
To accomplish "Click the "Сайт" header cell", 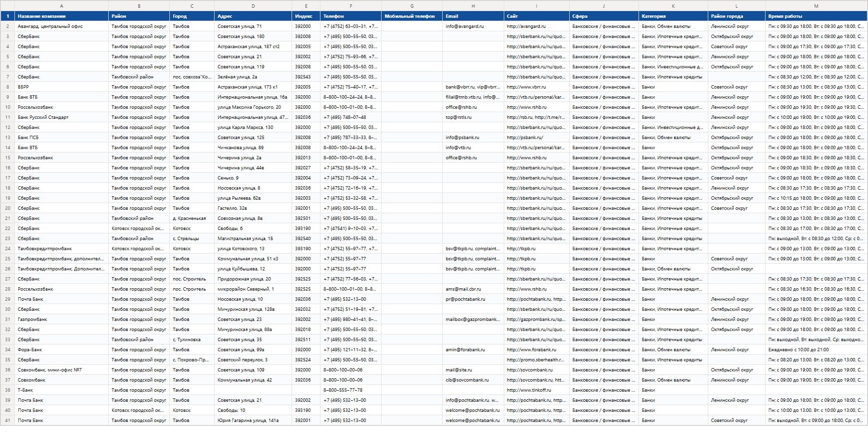I will [x=536, y=16].
